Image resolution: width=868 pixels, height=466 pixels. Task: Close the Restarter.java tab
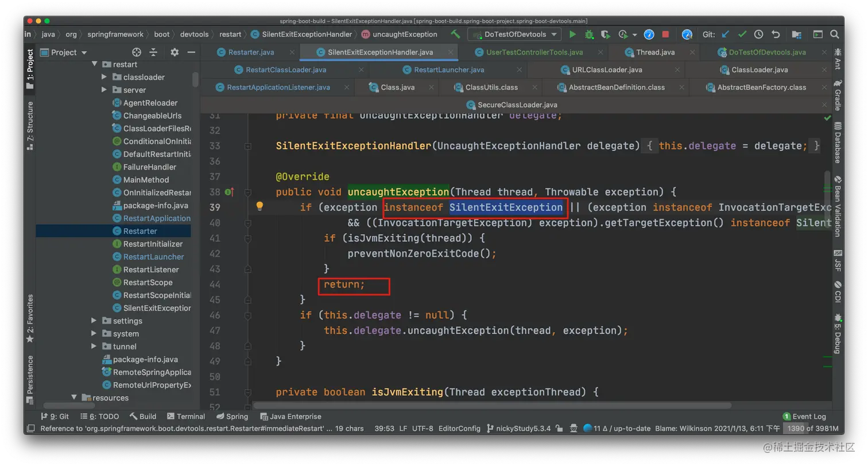292,52
